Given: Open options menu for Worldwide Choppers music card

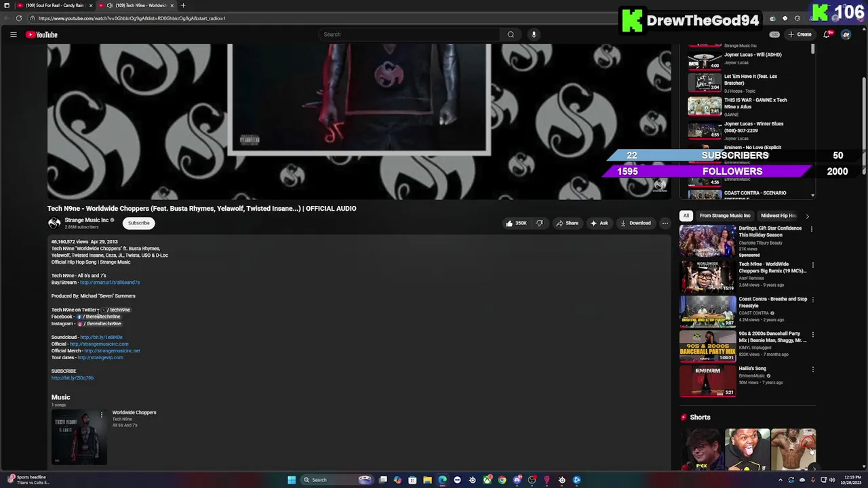Looking at the screenshot, I should 101,414.
